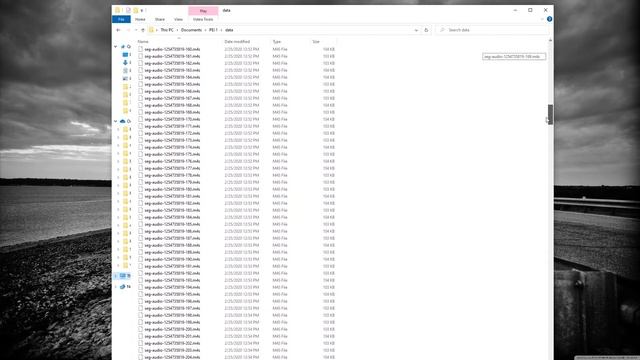Click file icon of seg-audio-1254735819-180.m4s
The height and width of the screenshot is (360, 640).
tap(140, 189)
